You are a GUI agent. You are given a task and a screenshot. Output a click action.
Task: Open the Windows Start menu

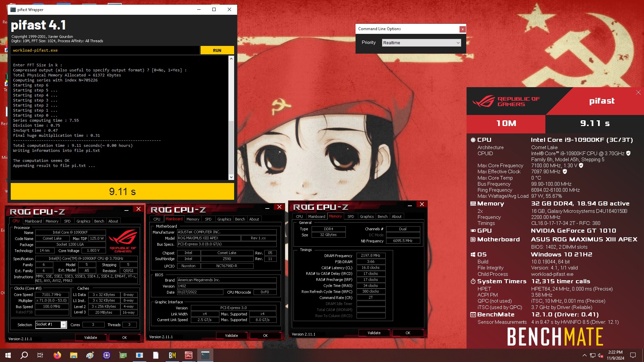tap(8, 355)
